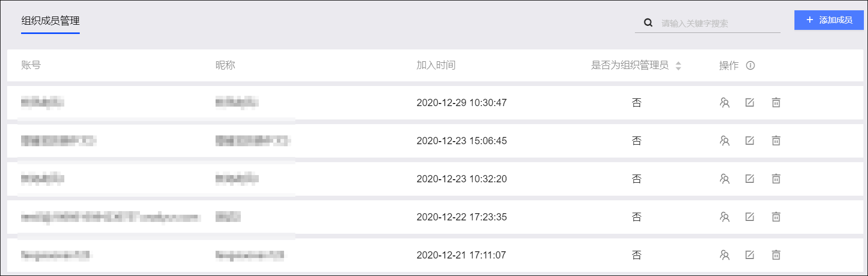
Task: Click the 添加成员 button
Action: (x=829, y=20)
